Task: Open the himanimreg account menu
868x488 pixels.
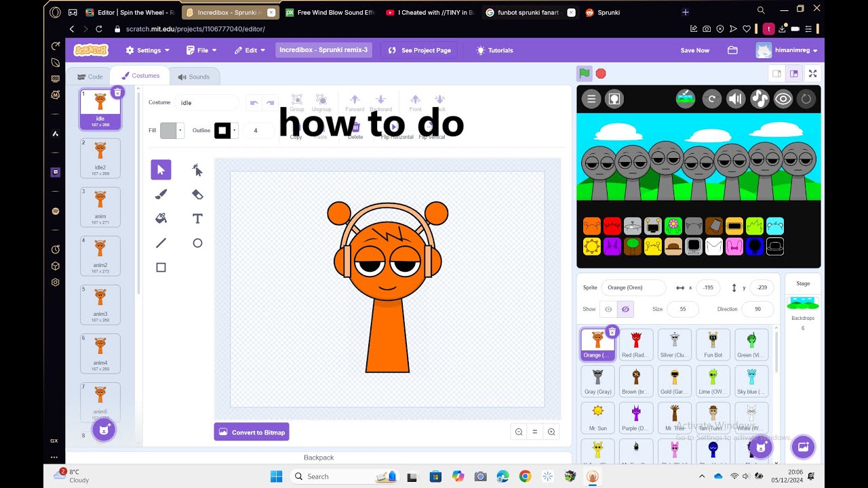Action: pyautogui.click(x=787, y=50)
